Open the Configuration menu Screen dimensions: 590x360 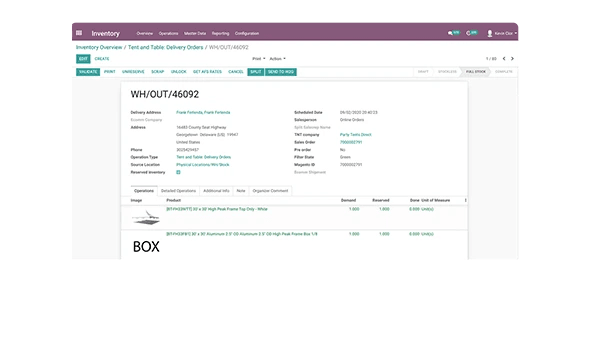[x=247, y=33]
